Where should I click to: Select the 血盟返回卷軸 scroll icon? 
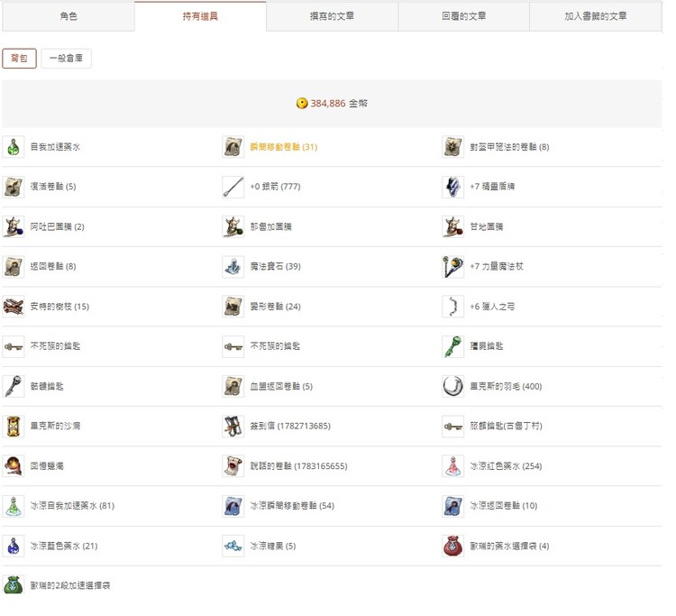point(233,387)
